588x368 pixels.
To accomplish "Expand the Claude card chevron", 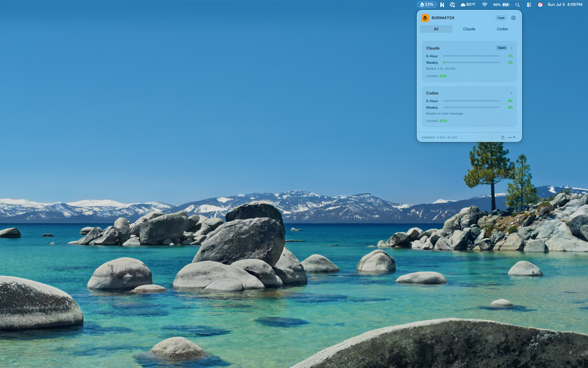I will (511, 48).
